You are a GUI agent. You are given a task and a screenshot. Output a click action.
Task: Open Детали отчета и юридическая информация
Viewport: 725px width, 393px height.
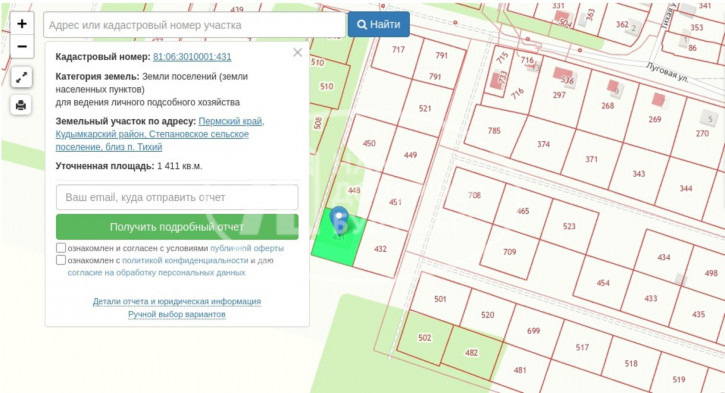click(177, 301)
